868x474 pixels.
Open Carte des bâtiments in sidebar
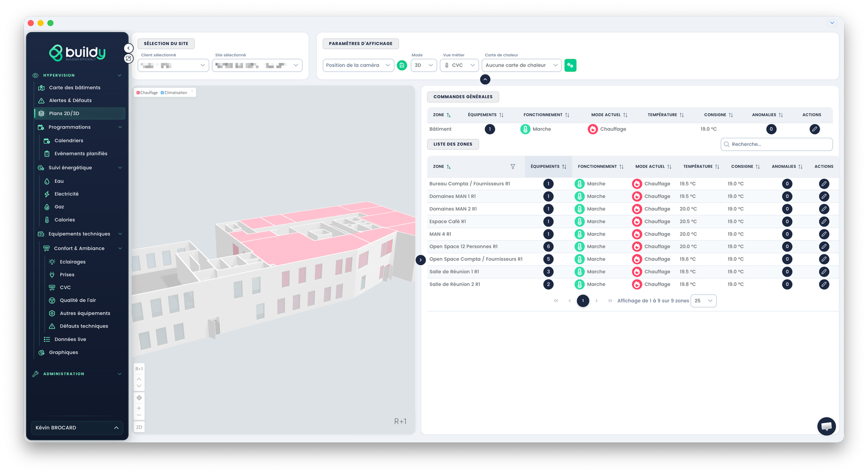click(x=75, y=87)
